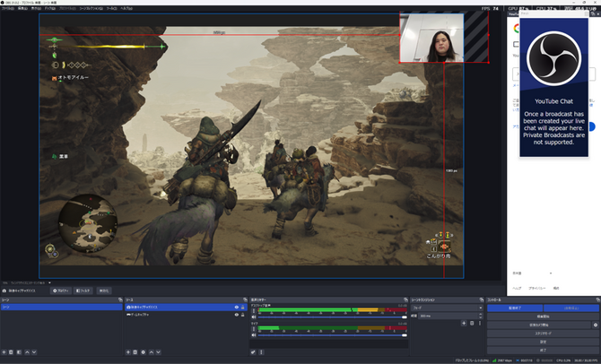Viewport: 601px width, 364px height.
Task: Click the Studio Mode button
Action: [543, 333]
